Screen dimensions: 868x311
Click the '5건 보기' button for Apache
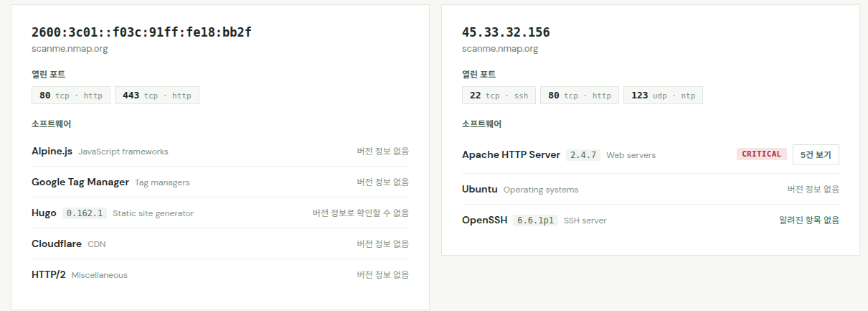pyautogui.click(x=816, y=154)
